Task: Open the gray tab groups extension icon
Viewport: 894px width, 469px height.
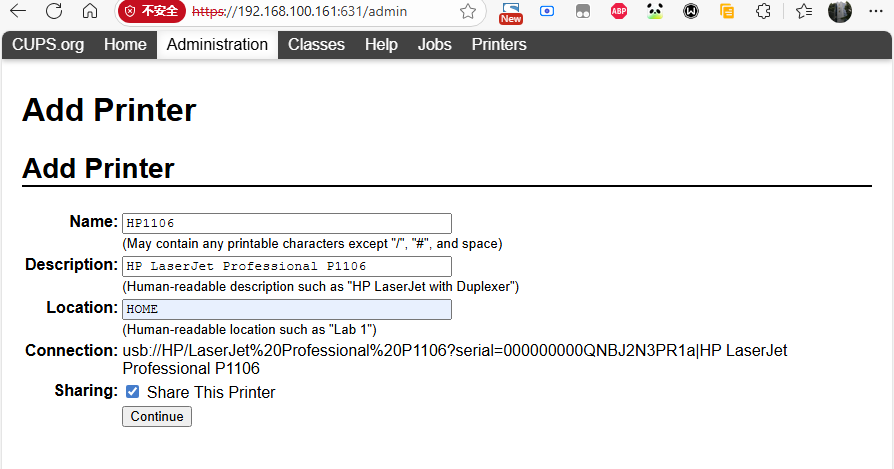Action: 583,11
